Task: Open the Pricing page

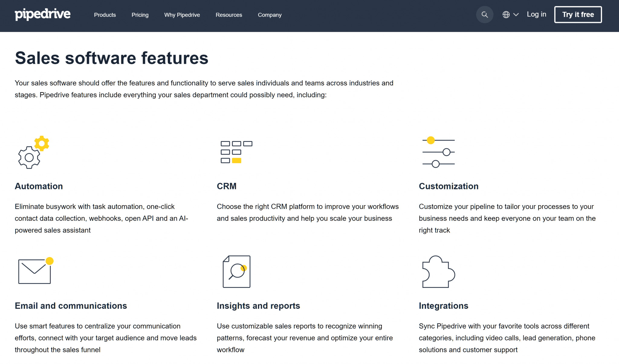Action: [x=140, y=15]
